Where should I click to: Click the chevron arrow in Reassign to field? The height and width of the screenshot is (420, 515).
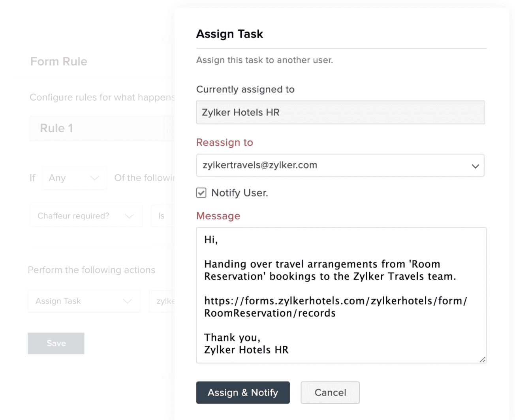pyautogui.click(x=475, y=166)
